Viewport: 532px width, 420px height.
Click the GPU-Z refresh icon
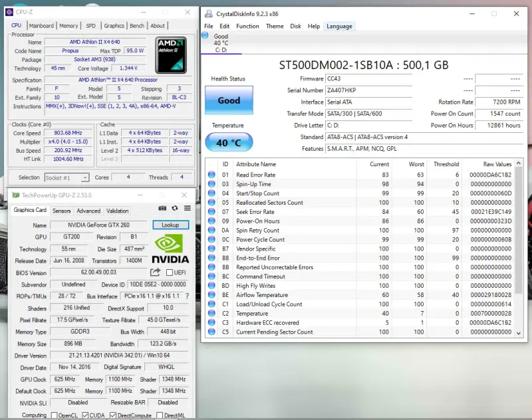[x=175, y=208]
